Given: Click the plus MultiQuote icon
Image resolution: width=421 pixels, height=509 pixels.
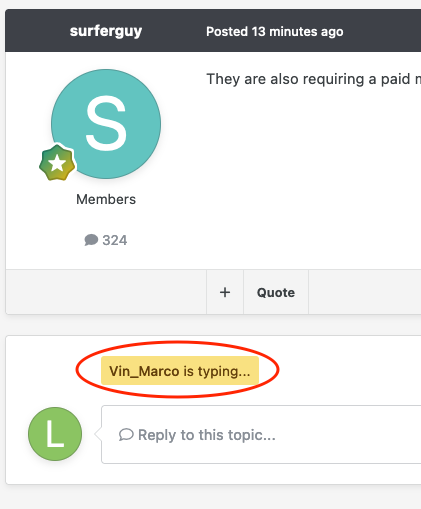Looking at the screenshot, I should pyautogui.click(x=225, y=292).
